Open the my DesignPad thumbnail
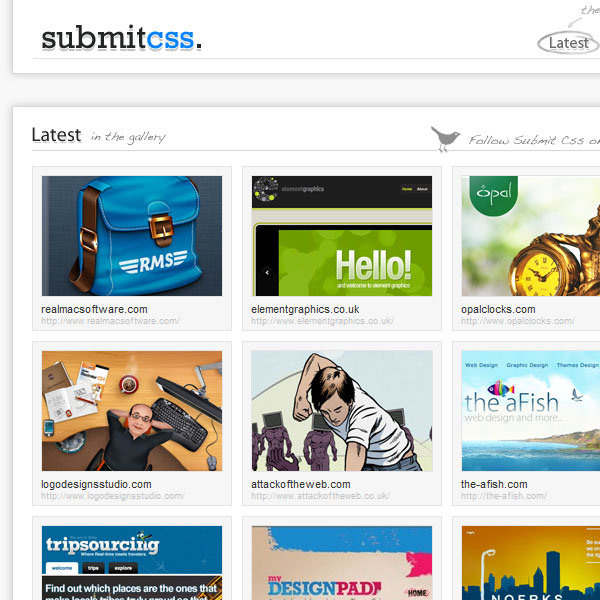The image size is (600, 600). point(342,563)
